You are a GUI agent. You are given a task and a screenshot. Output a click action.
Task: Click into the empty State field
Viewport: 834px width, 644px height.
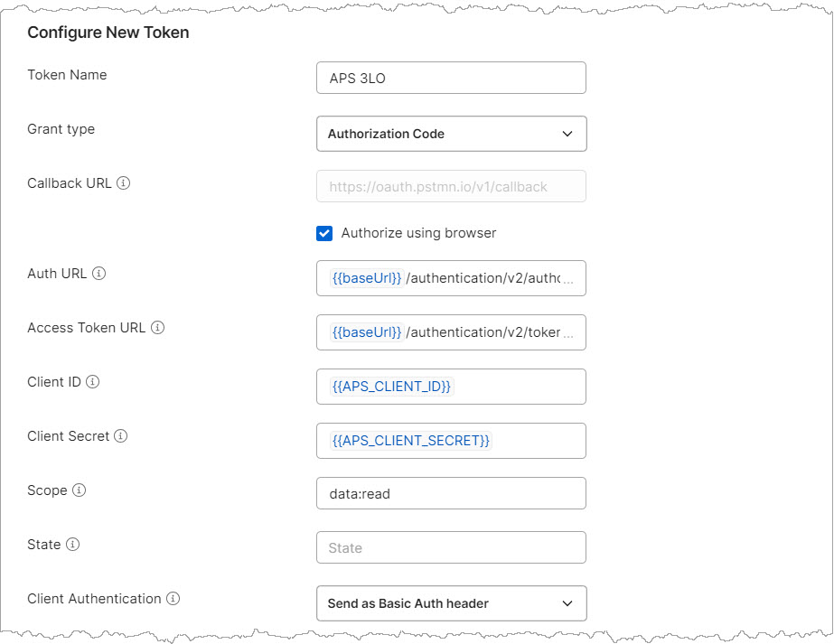tap(451, 547)
